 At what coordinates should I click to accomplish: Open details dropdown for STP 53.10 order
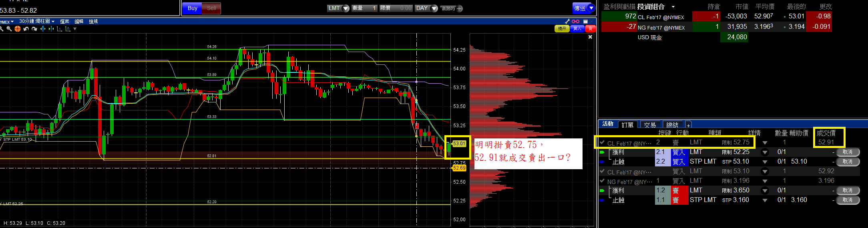[765, 162]
